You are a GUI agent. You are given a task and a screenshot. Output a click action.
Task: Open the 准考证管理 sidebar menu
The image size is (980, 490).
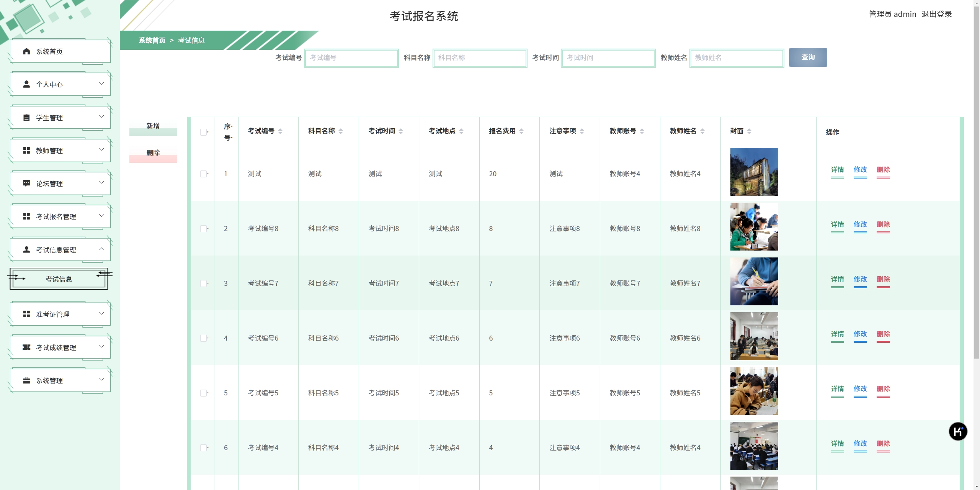point(60,314)
